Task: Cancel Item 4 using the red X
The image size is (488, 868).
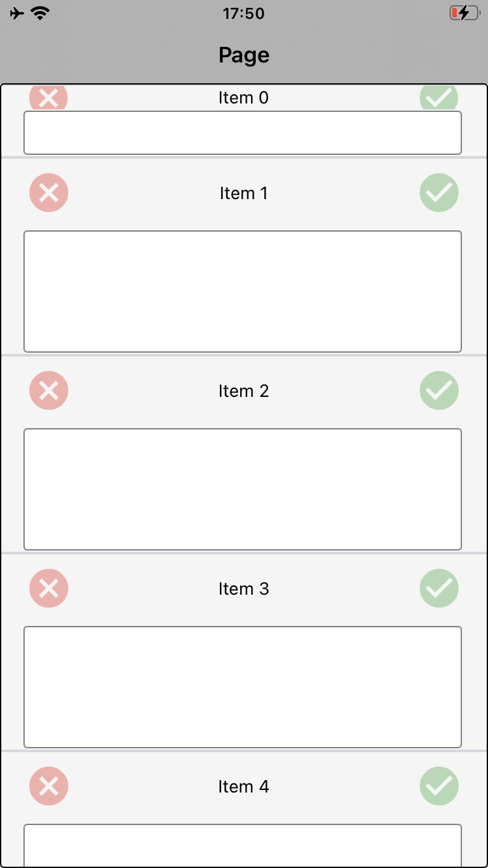Action: pyautogui.click(x=49, y=786)
